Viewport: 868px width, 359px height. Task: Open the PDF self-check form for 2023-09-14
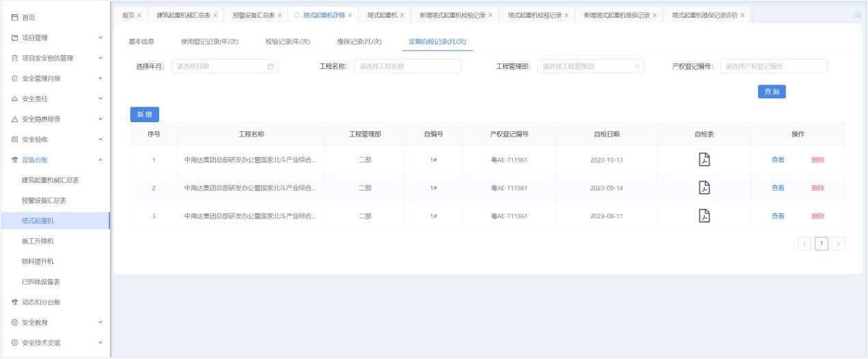tap(703, 188)
